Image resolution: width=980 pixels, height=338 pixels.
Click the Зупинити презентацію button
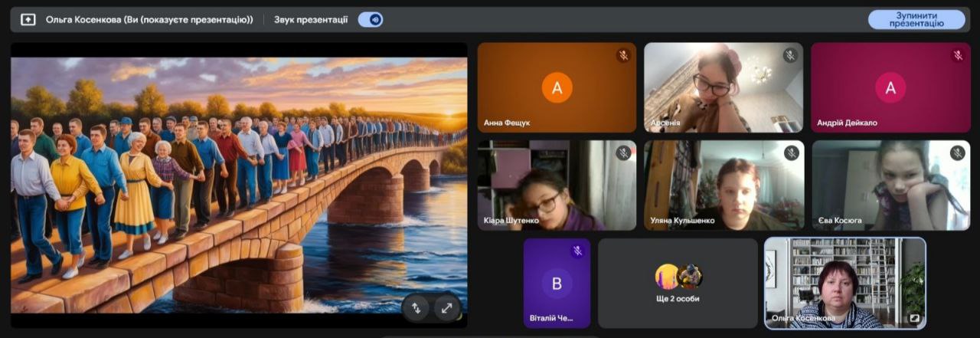[x=916, y=20]
